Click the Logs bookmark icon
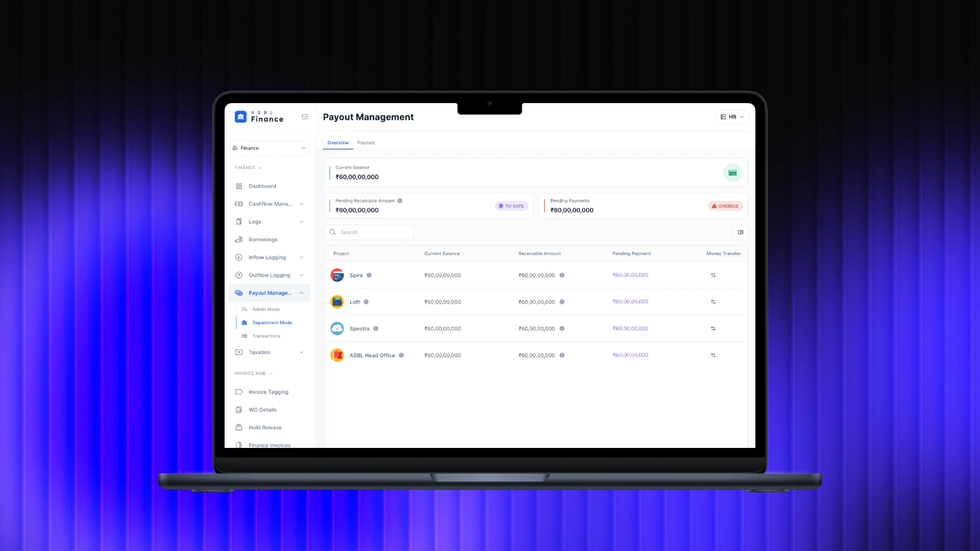This screenshot has height=551, width=980. tap(239, 222)
